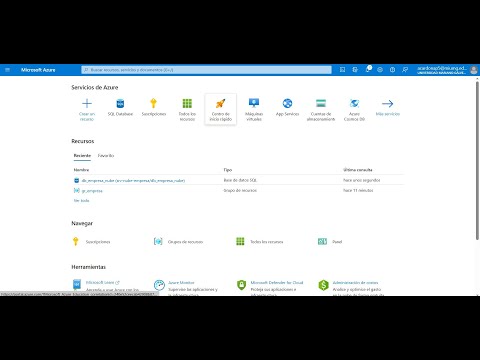
Task: Click the Ver todo link
Action: [x=81, y=201]
